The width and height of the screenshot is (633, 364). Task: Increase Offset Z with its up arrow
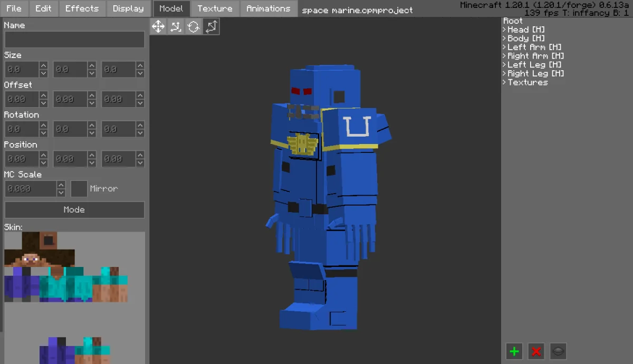point(140,95)
